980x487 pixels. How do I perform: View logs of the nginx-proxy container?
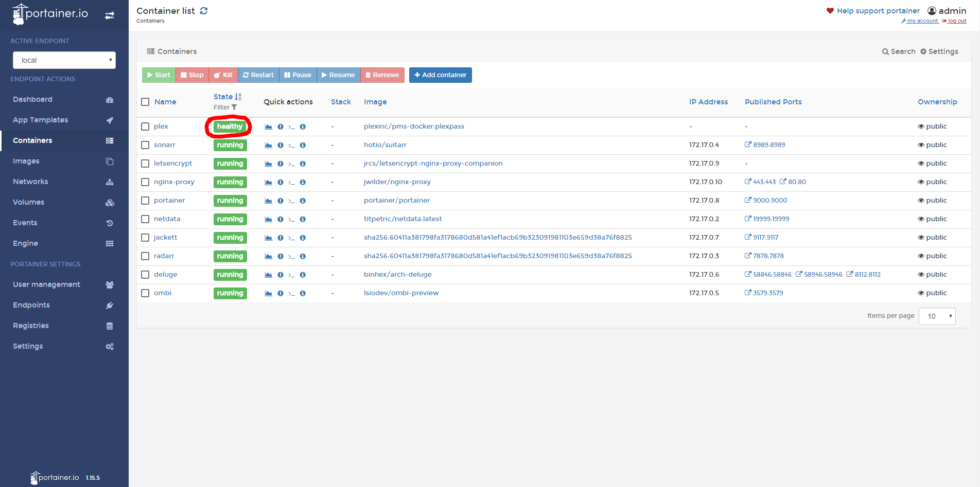281,182
